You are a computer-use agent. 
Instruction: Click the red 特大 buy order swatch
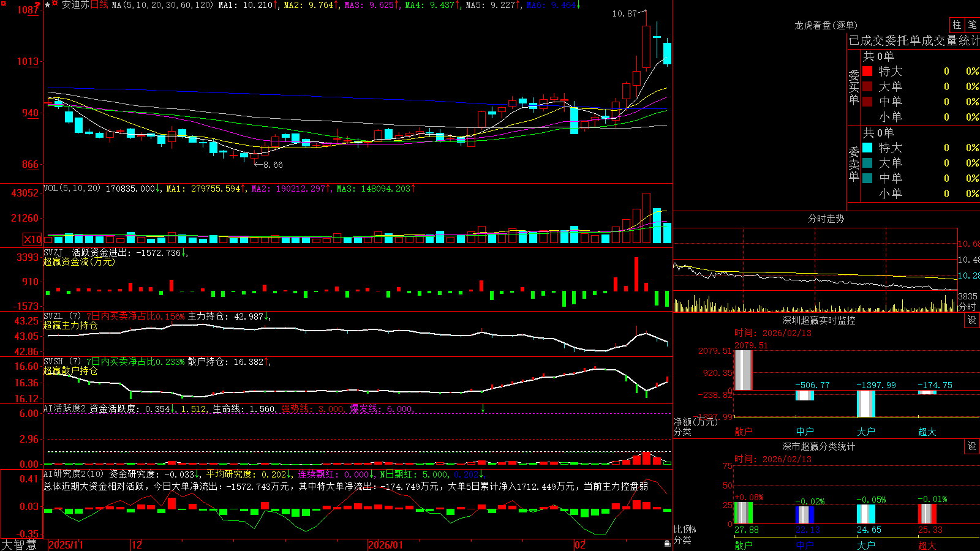tap(867, 71)
